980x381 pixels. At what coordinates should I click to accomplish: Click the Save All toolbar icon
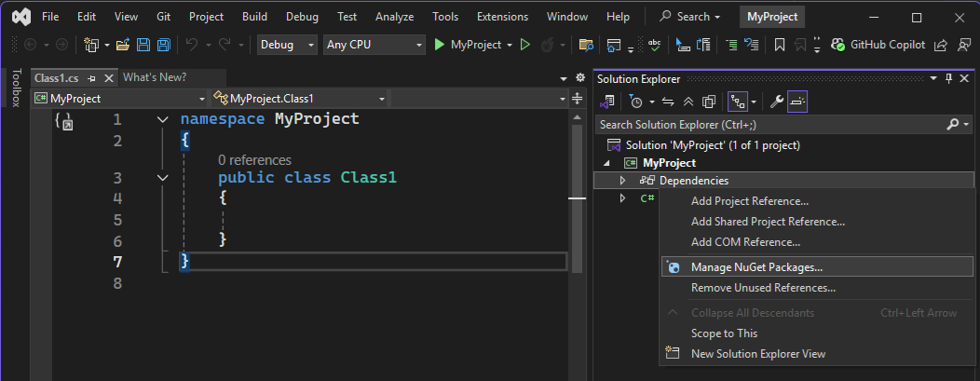click(163, 45)
